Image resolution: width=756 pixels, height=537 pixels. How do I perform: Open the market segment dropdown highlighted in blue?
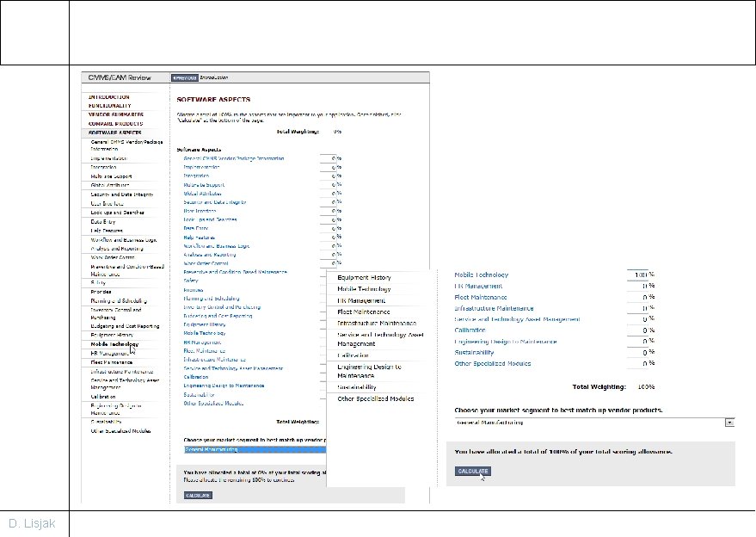point(255,450)
